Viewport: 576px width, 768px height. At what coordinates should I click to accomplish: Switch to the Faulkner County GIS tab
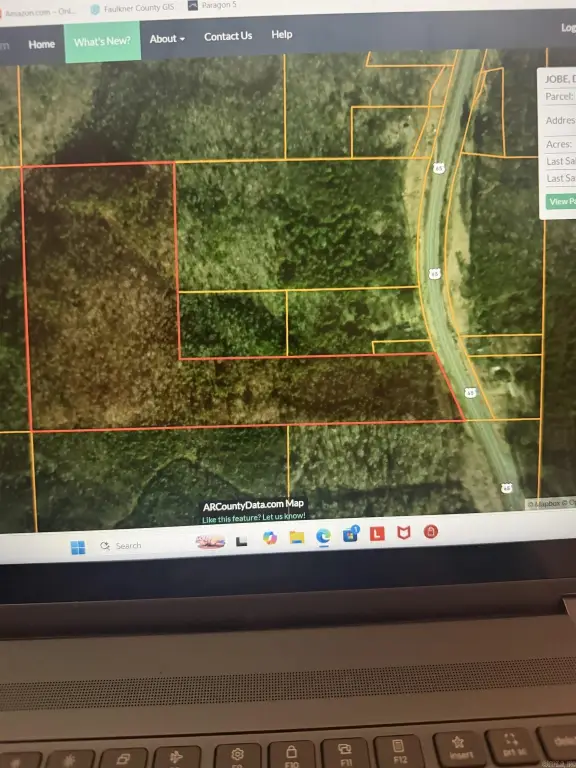coord(133,8)
